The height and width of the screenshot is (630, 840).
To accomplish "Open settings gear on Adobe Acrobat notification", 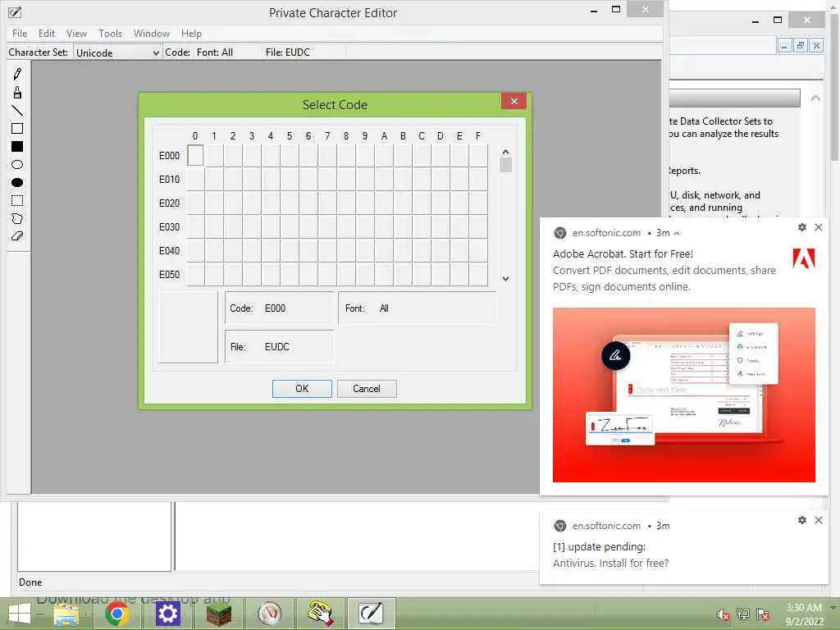I will pos(802,227).
